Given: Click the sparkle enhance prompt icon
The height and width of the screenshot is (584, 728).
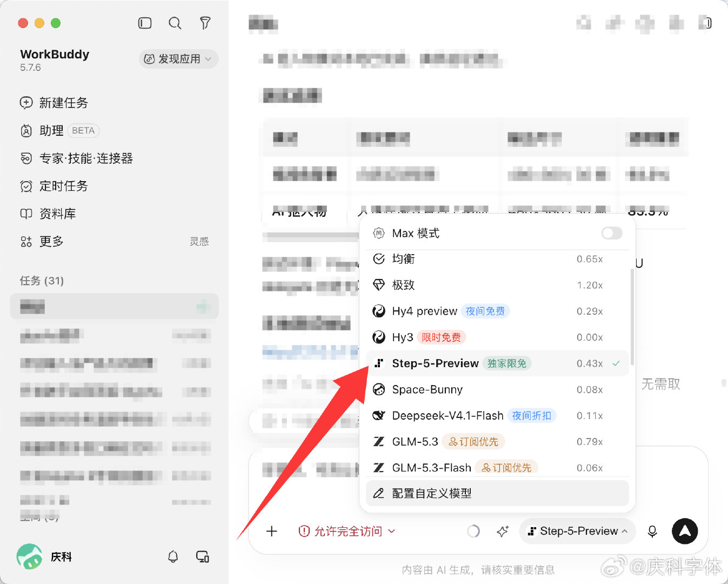Looking at the screenshot, I should (503, 531).
